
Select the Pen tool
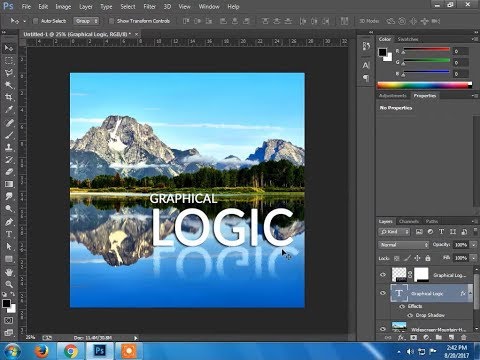click(9, 222)
